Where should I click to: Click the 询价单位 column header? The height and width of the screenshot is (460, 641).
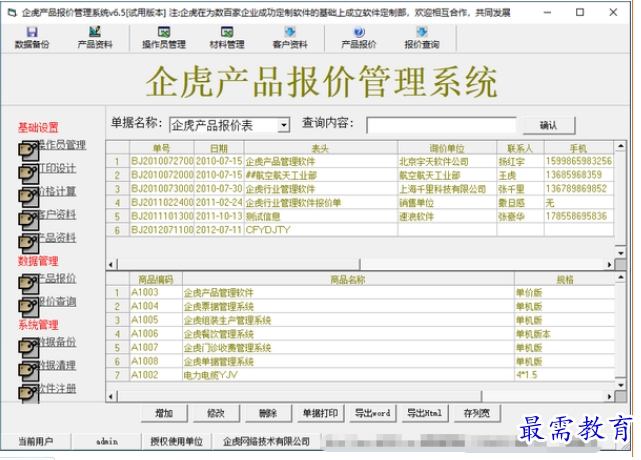[447, 148]
